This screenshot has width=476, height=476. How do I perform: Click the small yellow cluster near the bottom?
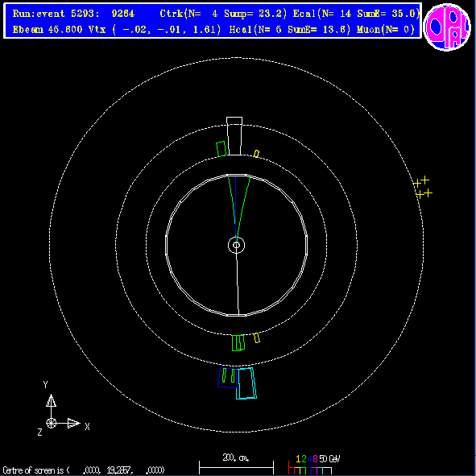257,338
